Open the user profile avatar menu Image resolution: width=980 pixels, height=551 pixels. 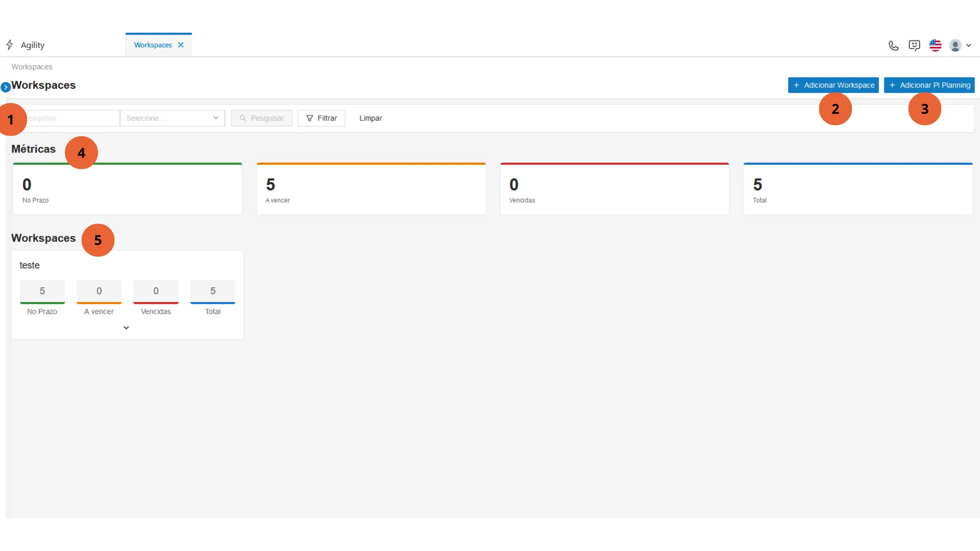[x=960, y=45]
